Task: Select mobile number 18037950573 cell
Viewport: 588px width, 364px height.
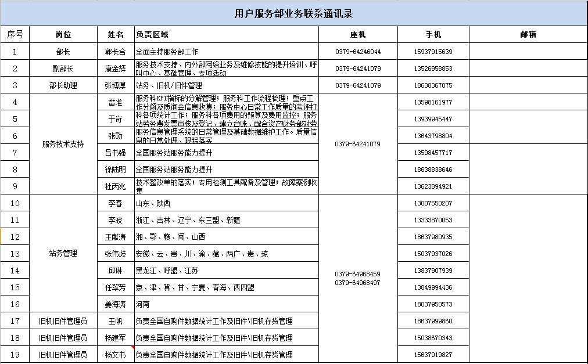Action: pyautogui.click(x=433, y=304)
